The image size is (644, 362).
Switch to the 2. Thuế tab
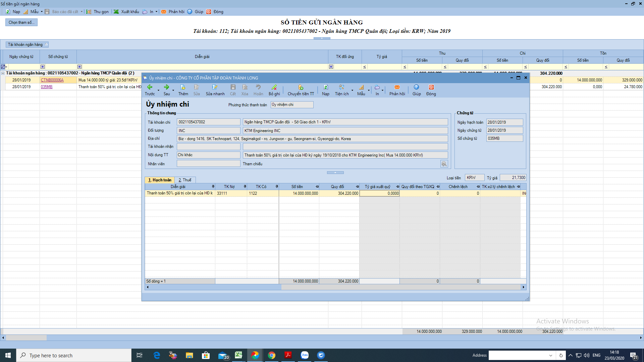click(x=185, y=180)
